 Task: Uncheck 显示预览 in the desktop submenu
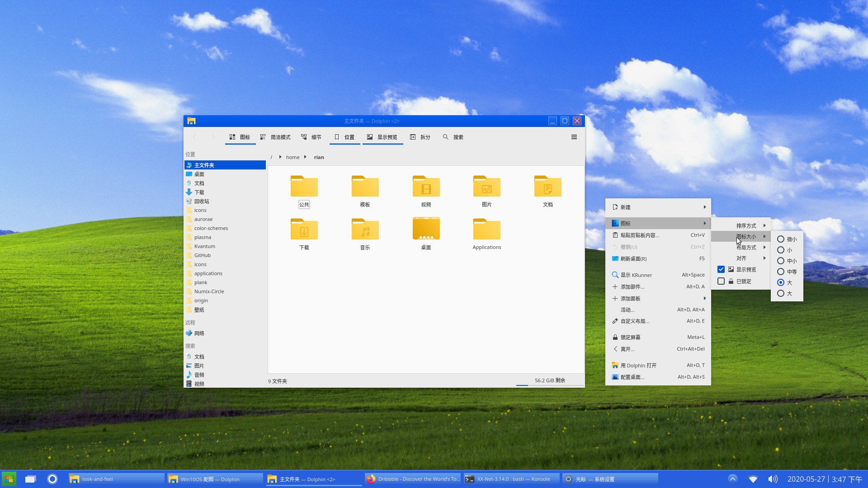pos(721,269)
